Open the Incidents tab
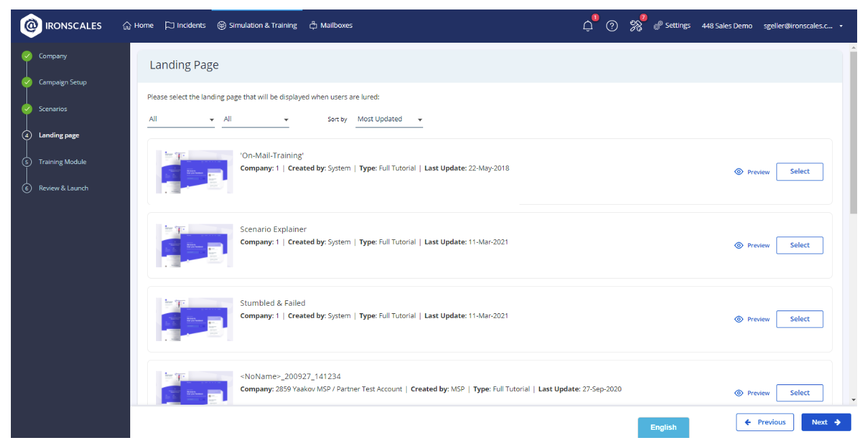This screenshot has width=868, height=442. click(x=185, y=26)
